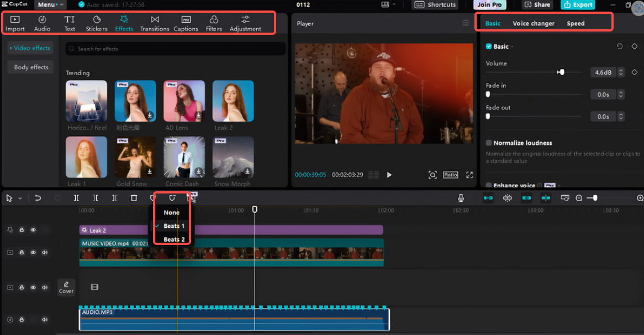Open the Stickers panel
Screen dimensions: 644x335
(x=97, y=23)
